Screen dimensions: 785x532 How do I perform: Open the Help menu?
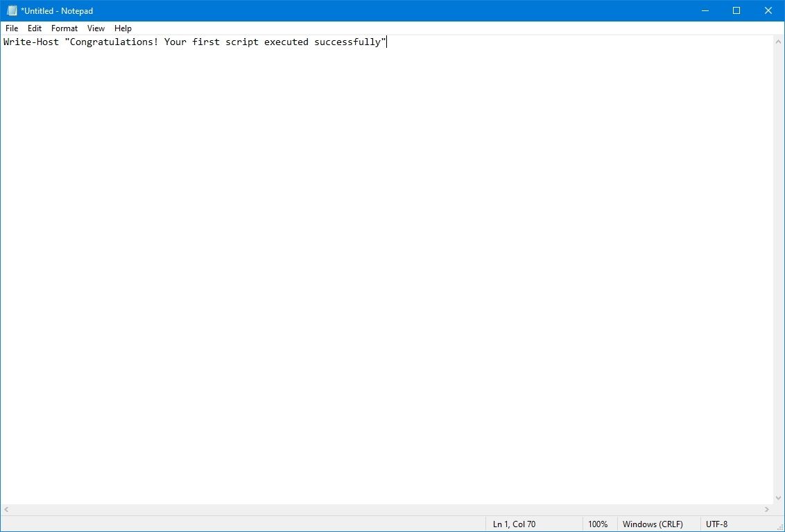[x=123, y=28]
